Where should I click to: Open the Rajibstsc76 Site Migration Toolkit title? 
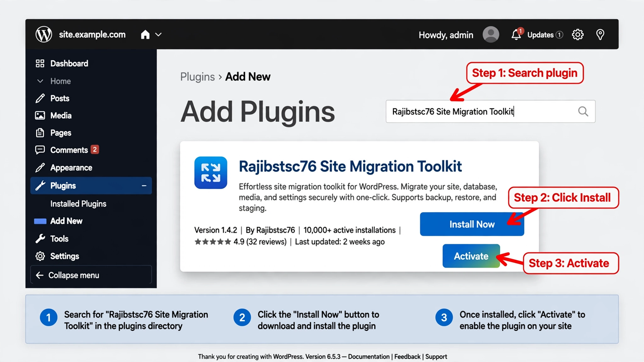click(x=350, y=166)
